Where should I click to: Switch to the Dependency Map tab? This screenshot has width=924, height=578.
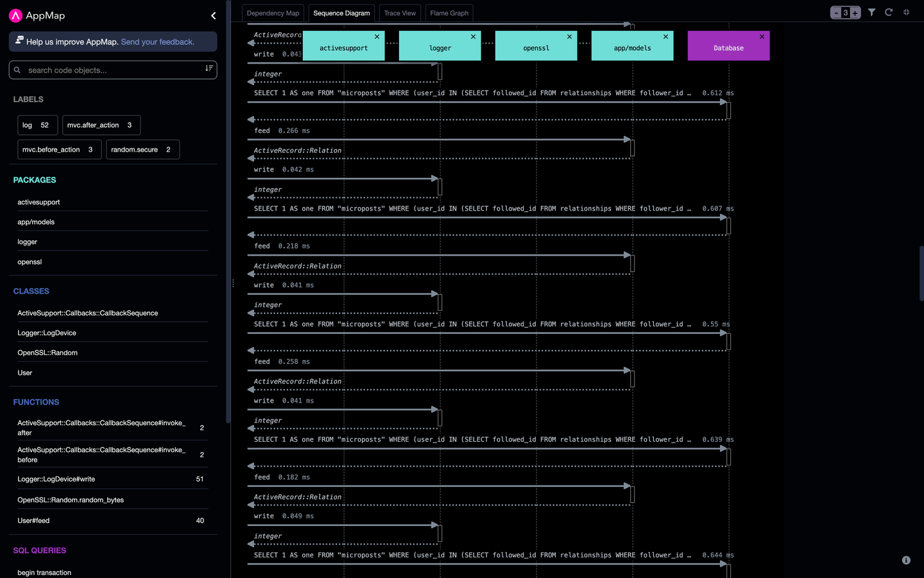(273, 13)
